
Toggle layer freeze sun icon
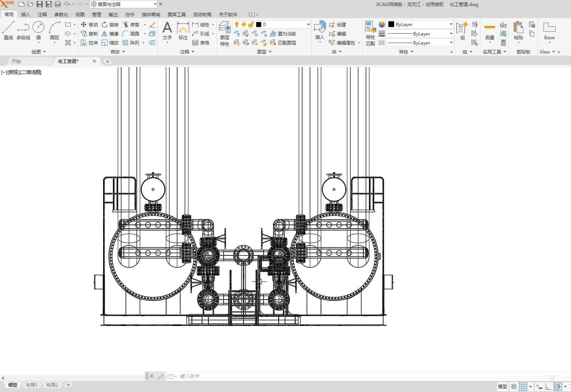[x=244, y=25]
